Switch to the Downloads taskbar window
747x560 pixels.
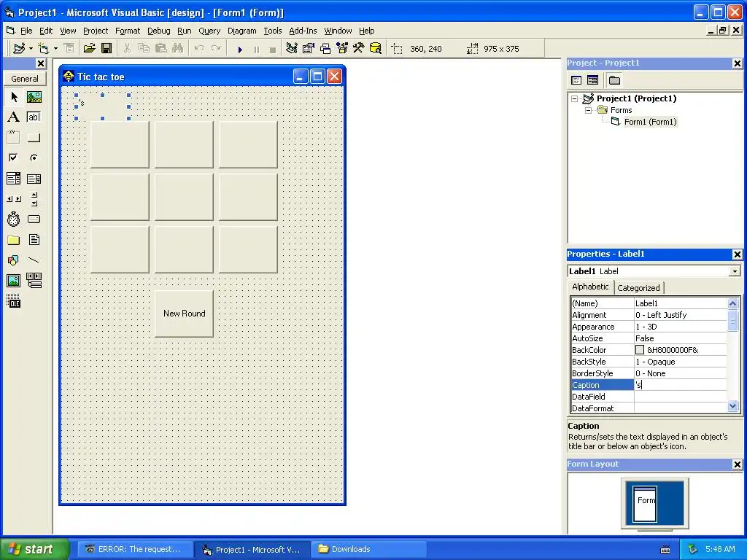[368, 549]
